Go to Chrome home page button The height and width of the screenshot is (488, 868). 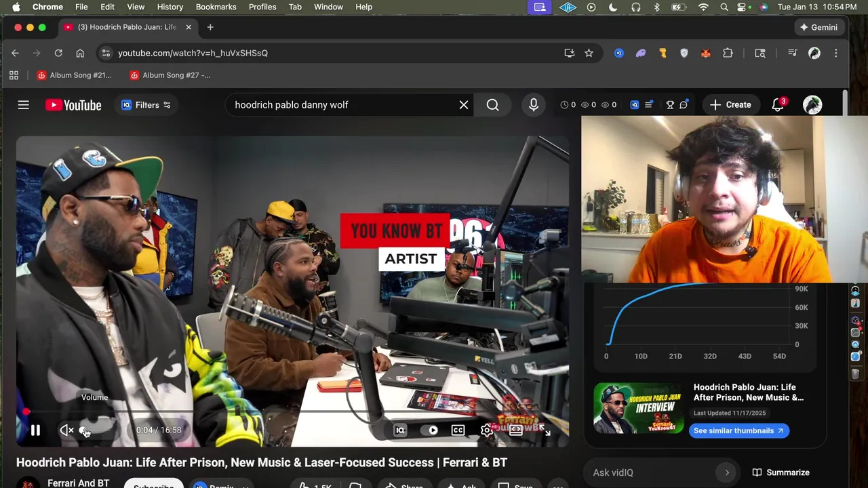coord(80,53)
